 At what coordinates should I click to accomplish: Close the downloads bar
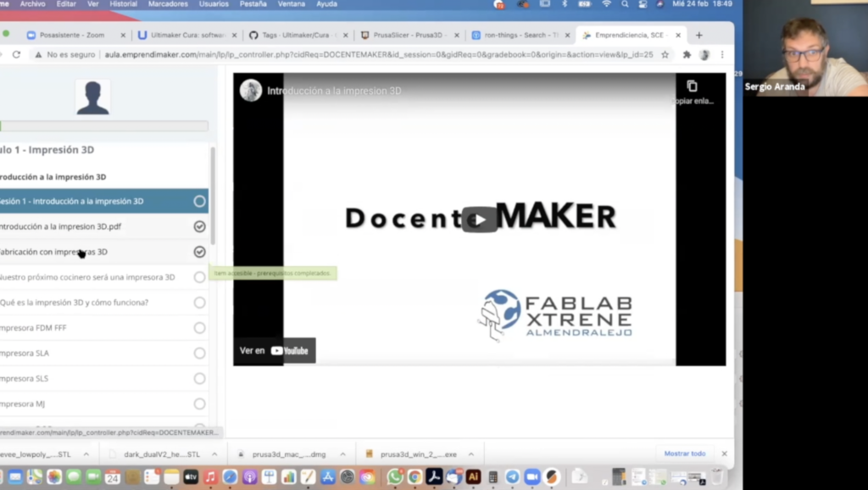[724, 454]
